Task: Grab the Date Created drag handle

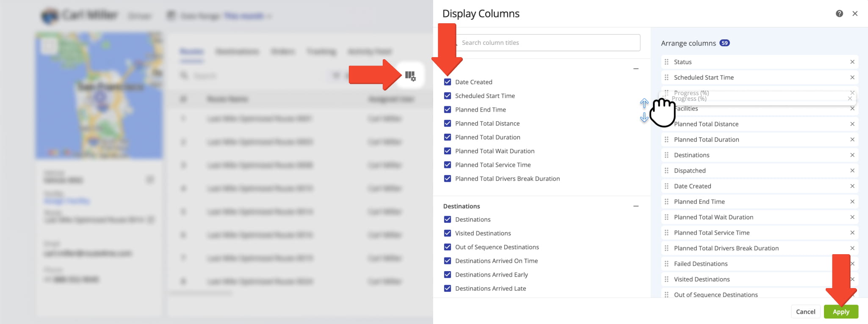Action: click(666, 186)
